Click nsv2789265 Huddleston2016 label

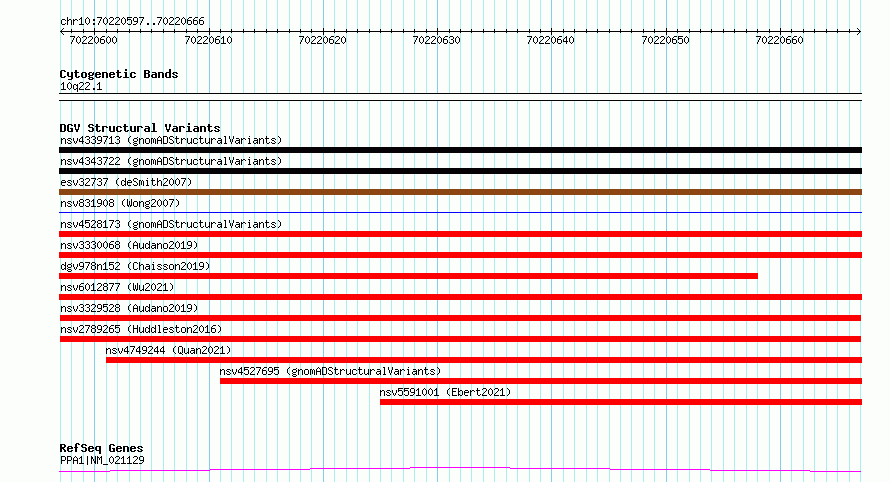(141, 329)
